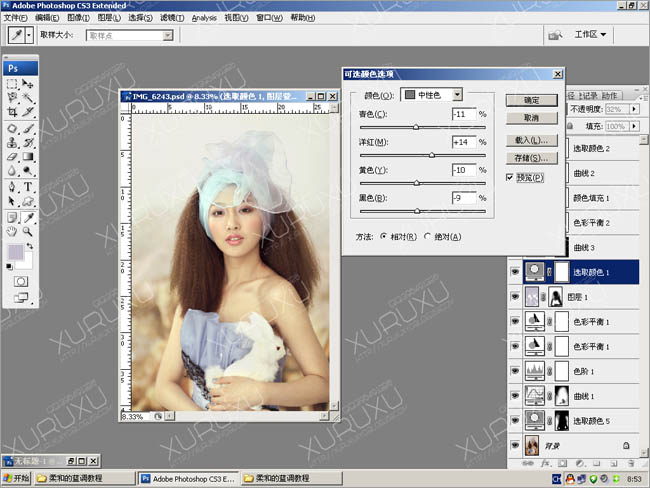Select the Clone Stamp tool

pyautogui.click(x=12, y=142)
